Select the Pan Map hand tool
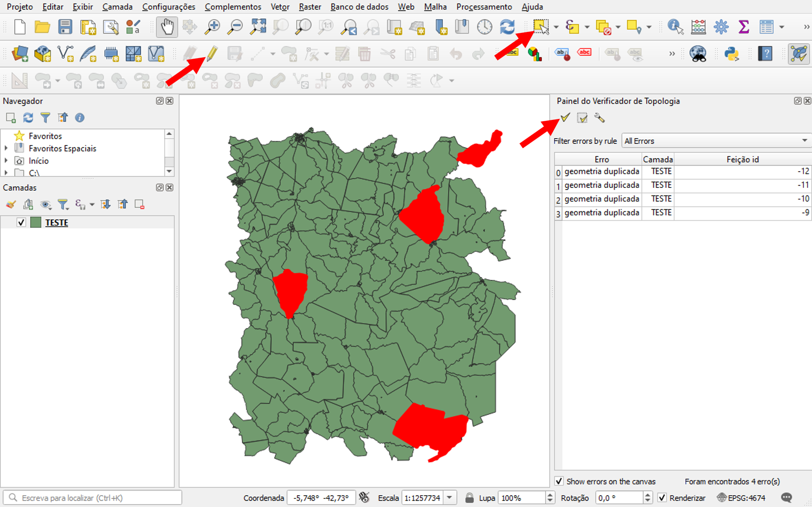This screenshot has width=812, height=507. point(167,27)
